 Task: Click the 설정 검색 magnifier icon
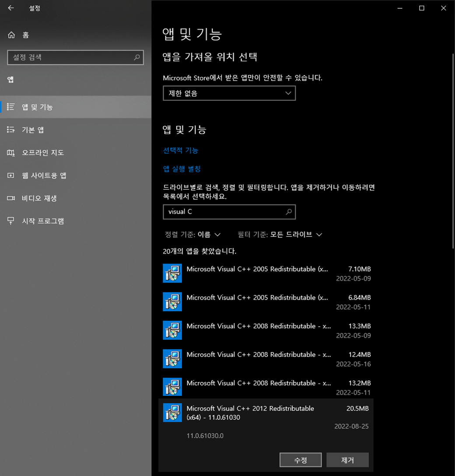(137, 57)
